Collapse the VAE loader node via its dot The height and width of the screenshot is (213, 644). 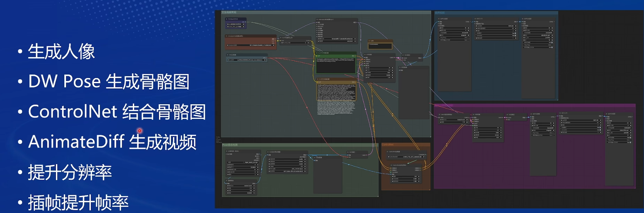(x=227, y=55)
